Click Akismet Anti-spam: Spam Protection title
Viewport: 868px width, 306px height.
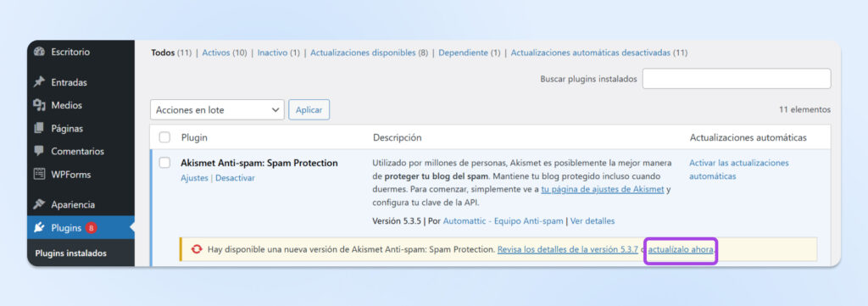[x=259, y=164]
